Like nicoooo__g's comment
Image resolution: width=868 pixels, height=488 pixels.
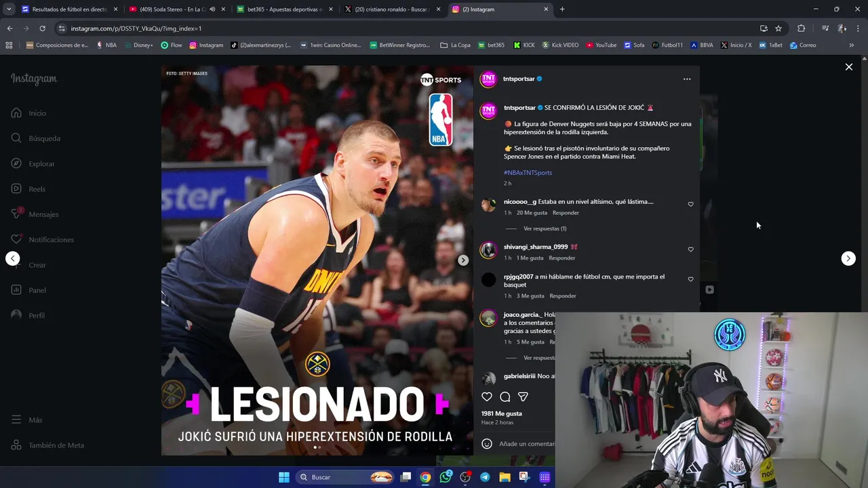[x=690, y=204]
